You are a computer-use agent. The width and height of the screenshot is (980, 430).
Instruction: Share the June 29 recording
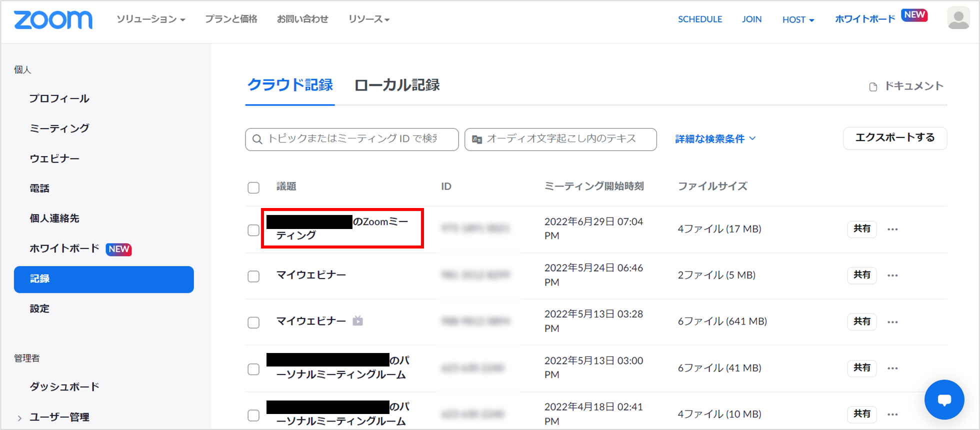pyautogui.click(x=862, y=229)
